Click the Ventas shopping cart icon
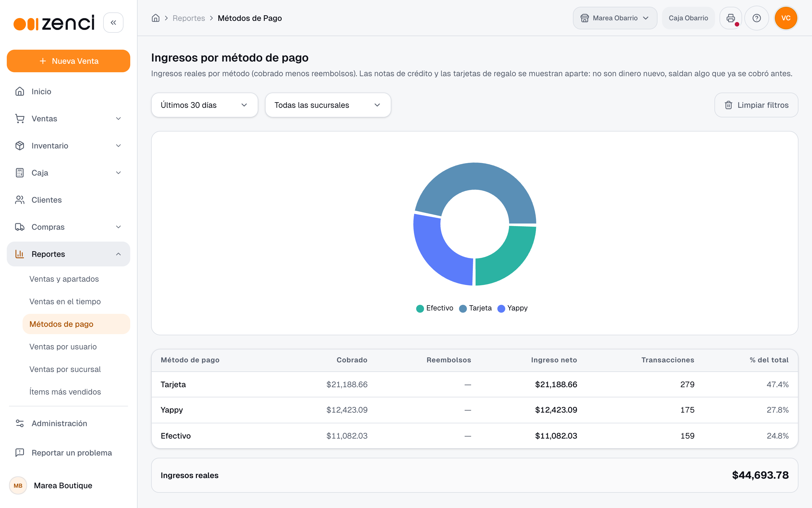Viewport: 812px width, 508px height. tap(20, 119)
